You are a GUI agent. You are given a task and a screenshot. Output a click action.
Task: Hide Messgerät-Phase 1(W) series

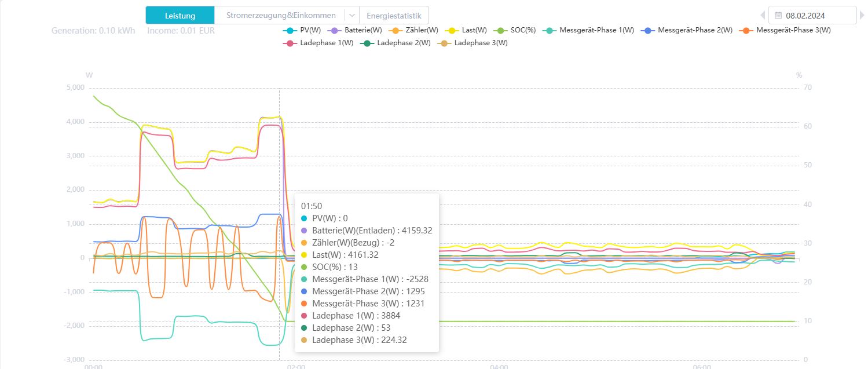[x=591, y=30]
